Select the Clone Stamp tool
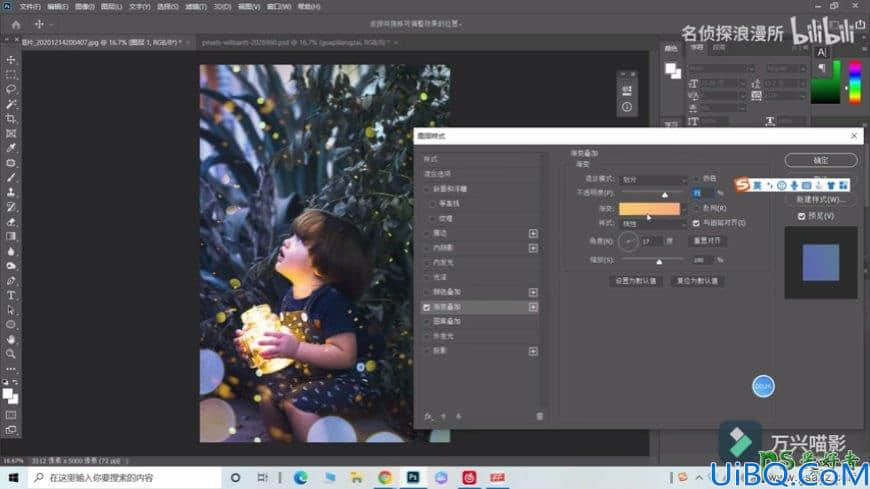This screenshot has width=870, height=489. [x=11, y=192]
